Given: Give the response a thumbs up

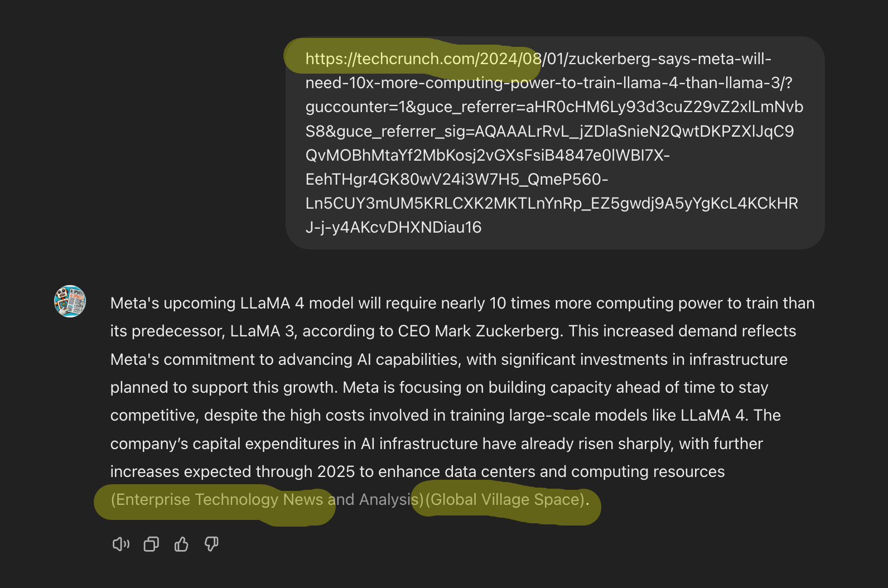Looking at the screenshot, I should [x=181, y=544].
